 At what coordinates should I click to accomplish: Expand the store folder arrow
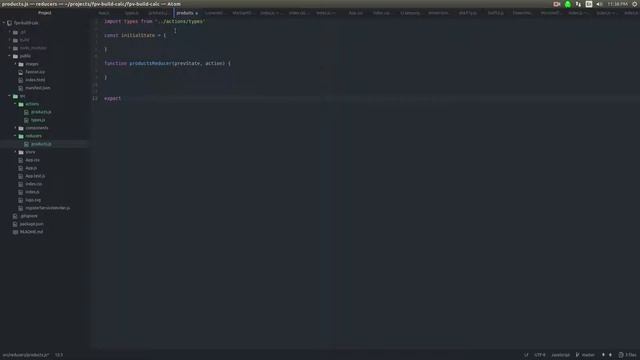coord(16,152)
